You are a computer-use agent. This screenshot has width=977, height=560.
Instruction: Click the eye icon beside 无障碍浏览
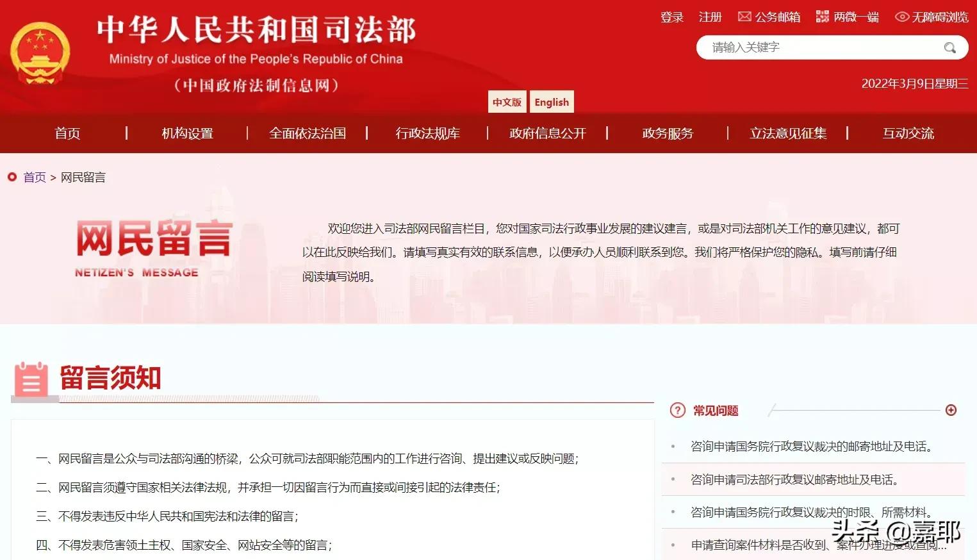point(903,17)
